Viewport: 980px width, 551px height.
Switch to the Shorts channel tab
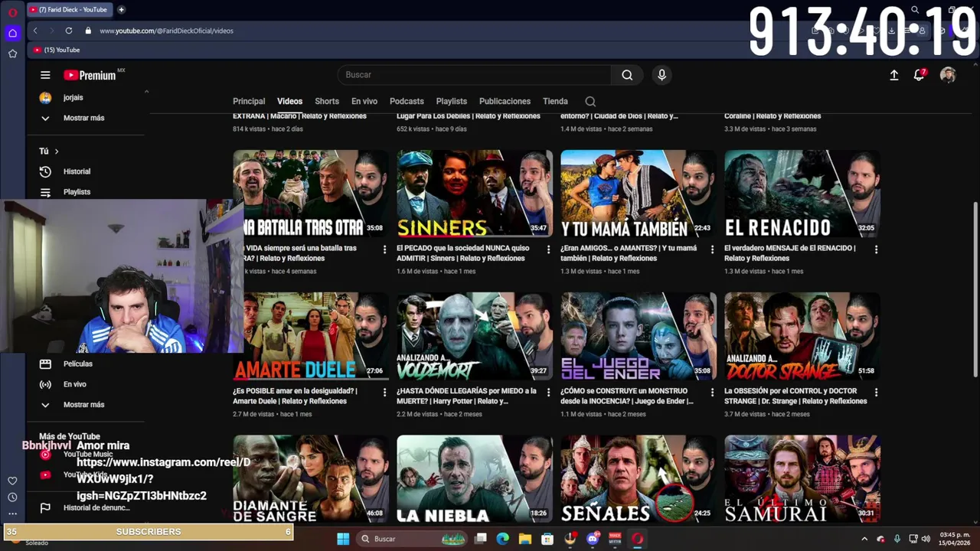(327, 101)
